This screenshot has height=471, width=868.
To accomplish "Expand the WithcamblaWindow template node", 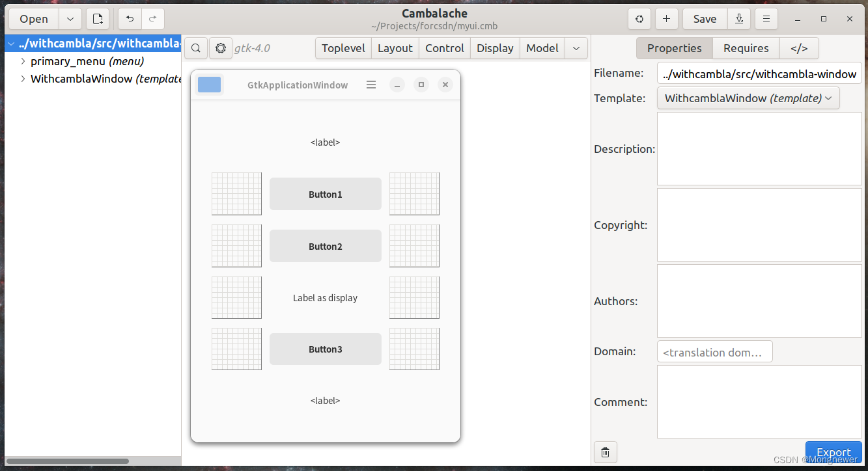I will tap(23, 79).
